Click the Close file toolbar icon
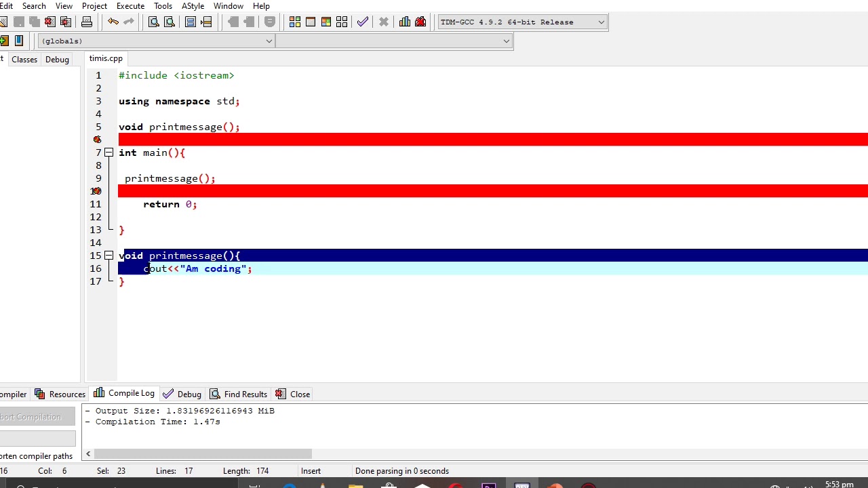Screen dimensions: 868x488 point(50,22)
